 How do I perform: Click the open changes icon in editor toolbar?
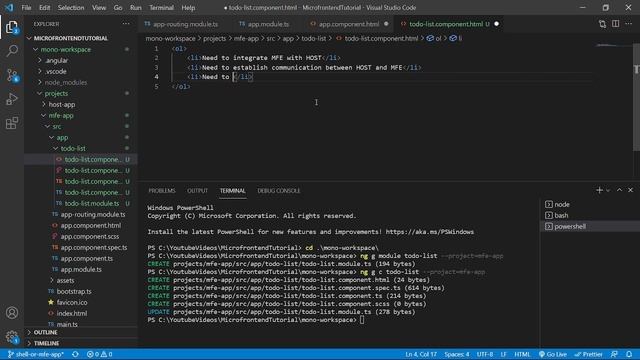tap(602, 24)
